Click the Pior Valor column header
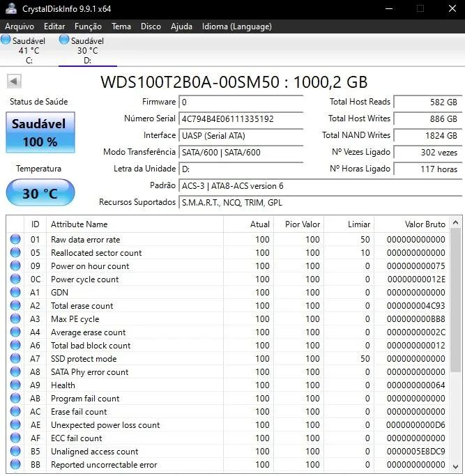 (x=298, y=224)
